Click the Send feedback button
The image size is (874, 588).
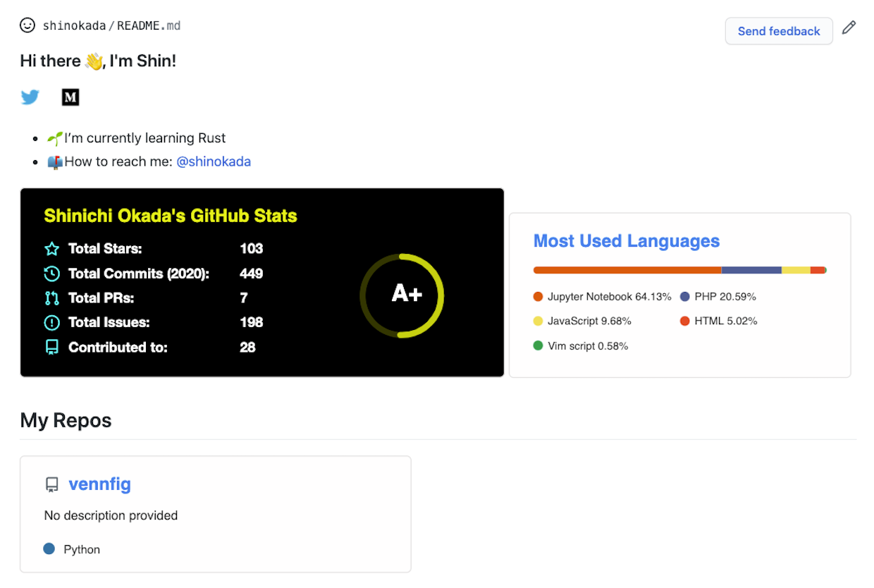pyautogui.click(x=779, y=31)
